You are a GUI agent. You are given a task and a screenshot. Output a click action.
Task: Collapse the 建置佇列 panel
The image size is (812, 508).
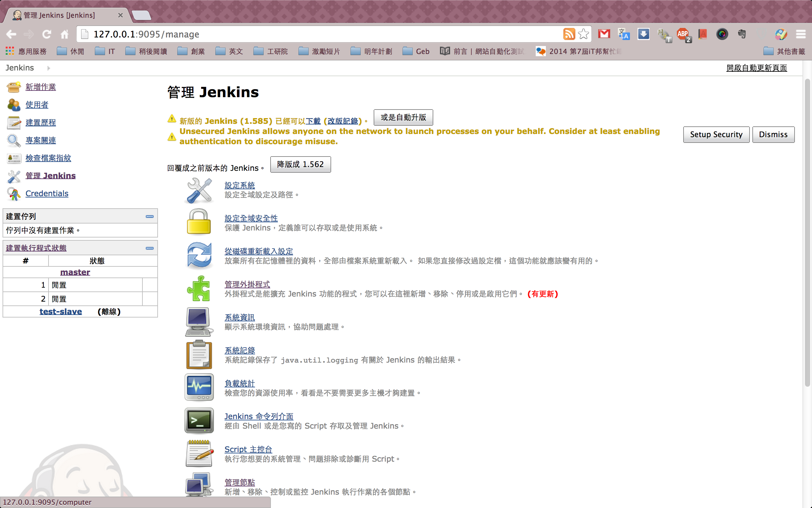point(150,216)
